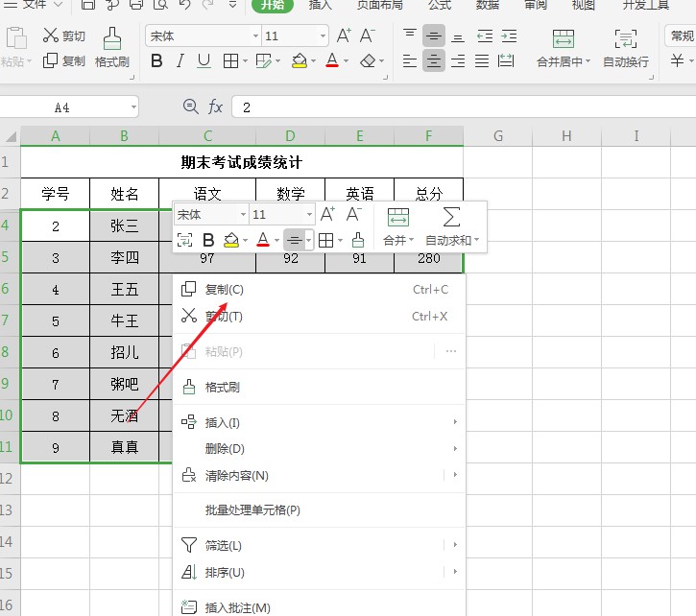Click the select-all corner triangle

[x=11, y=136]
